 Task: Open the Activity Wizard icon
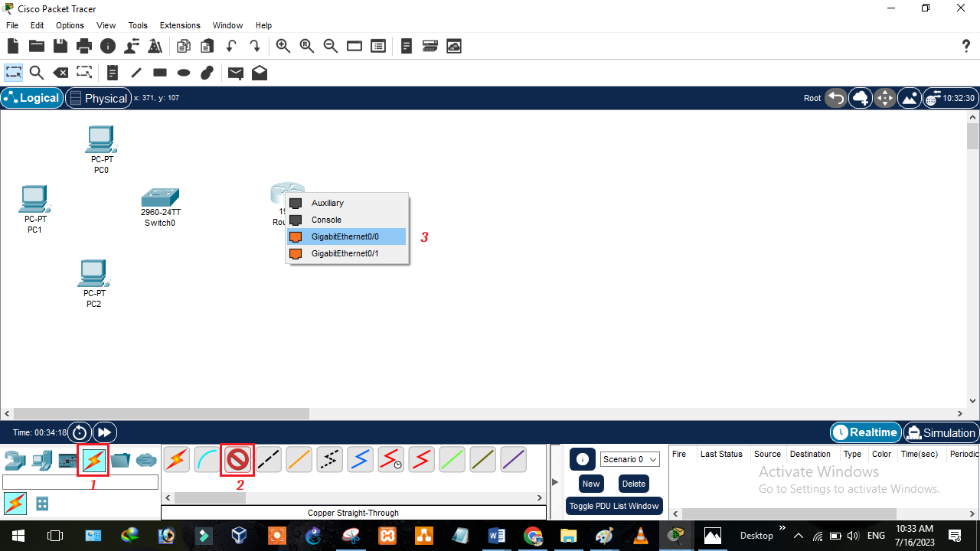click(x=155, y=46)
